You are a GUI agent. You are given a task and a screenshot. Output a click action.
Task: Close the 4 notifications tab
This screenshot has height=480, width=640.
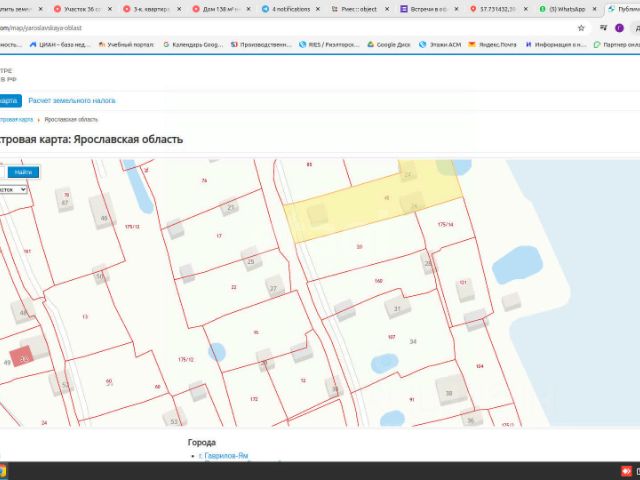pos(318,9)
